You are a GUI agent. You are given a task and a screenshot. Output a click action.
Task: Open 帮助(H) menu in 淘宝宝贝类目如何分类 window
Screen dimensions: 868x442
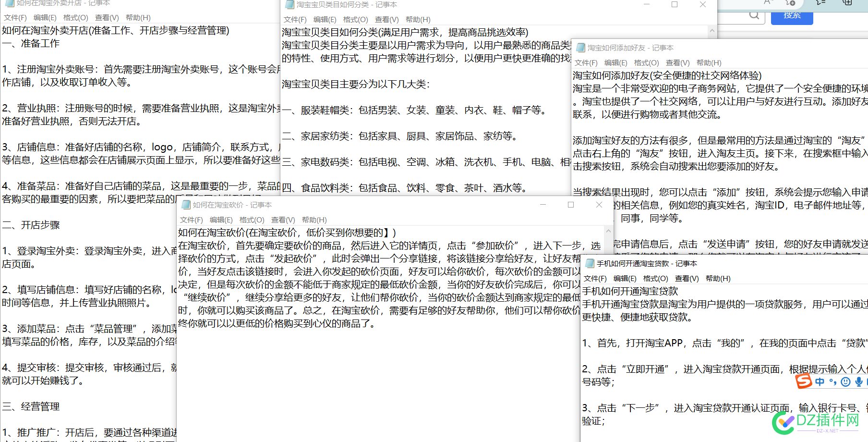coord(418,20)
